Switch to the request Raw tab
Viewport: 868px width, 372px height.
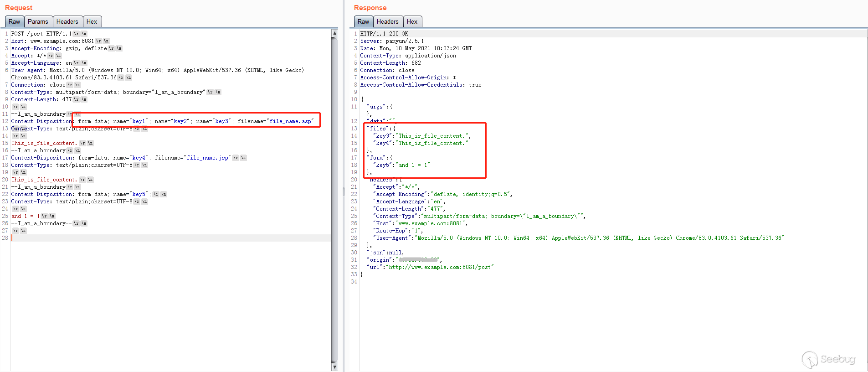click(x=14, y=21)
